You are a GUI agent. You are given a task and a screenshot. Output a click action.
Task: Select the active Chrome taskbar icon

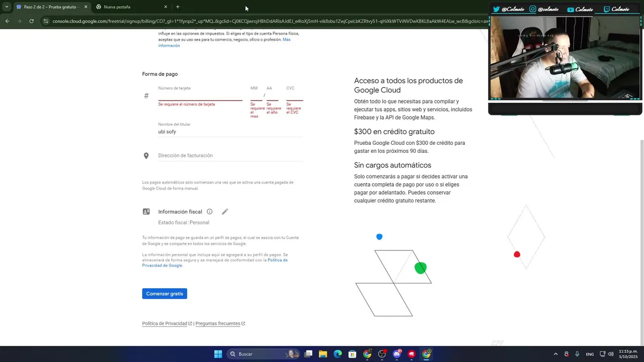coord(426,354)
